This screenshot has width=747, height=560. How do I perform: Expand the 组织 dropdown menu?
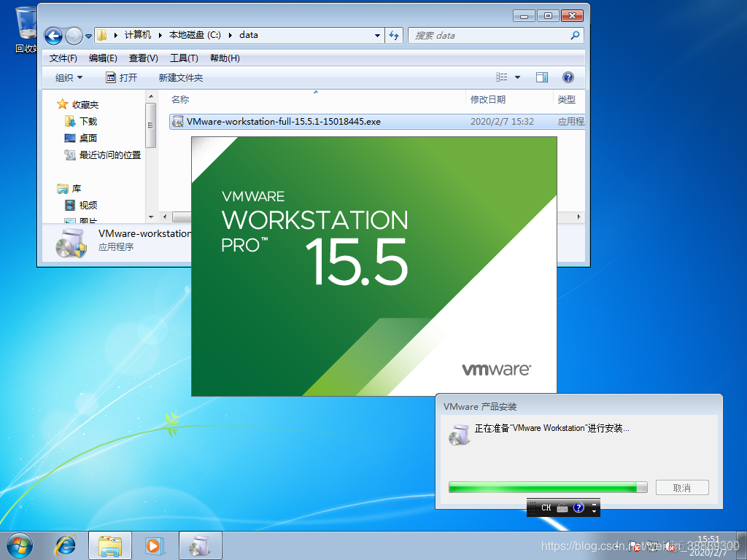coord(69,77)
